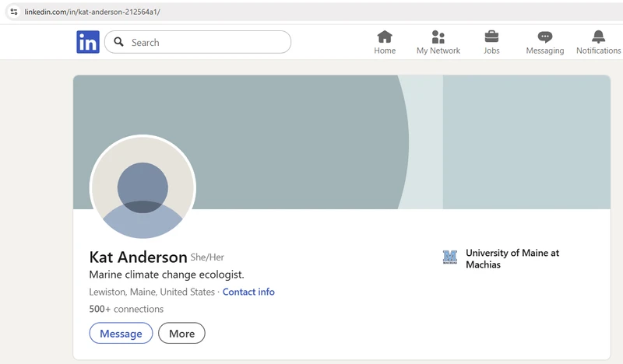Click the 'Marine climate change ecologist.' headline
The width and height of the screenshot is (623, 364).
[167, 275]
